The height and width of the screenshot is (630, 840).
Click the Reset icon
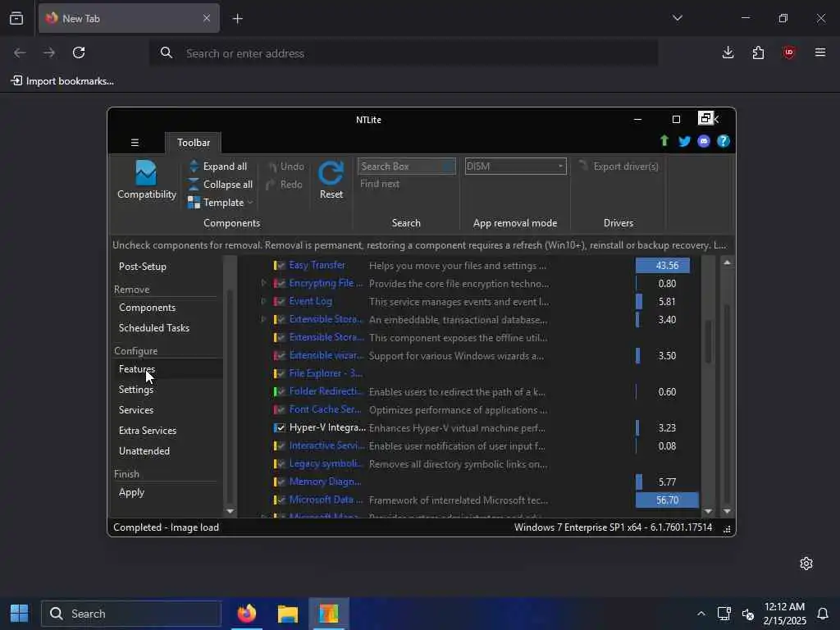[331, 174]
